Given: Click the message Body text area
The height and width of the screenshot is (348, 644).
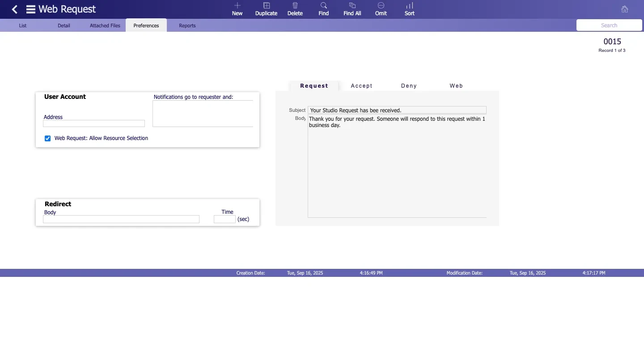Looking at the screenshot, I should 397,166.
